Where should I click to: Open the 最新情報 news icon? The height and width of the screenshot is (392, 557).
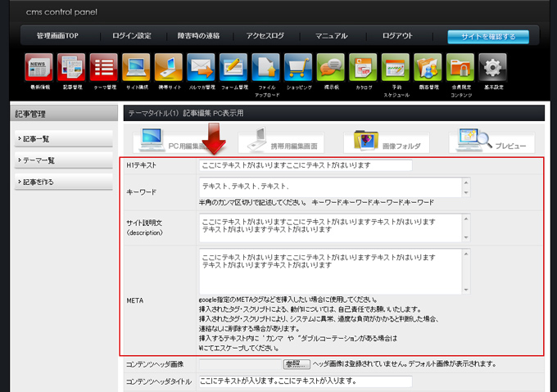click(x=39, y=67)
